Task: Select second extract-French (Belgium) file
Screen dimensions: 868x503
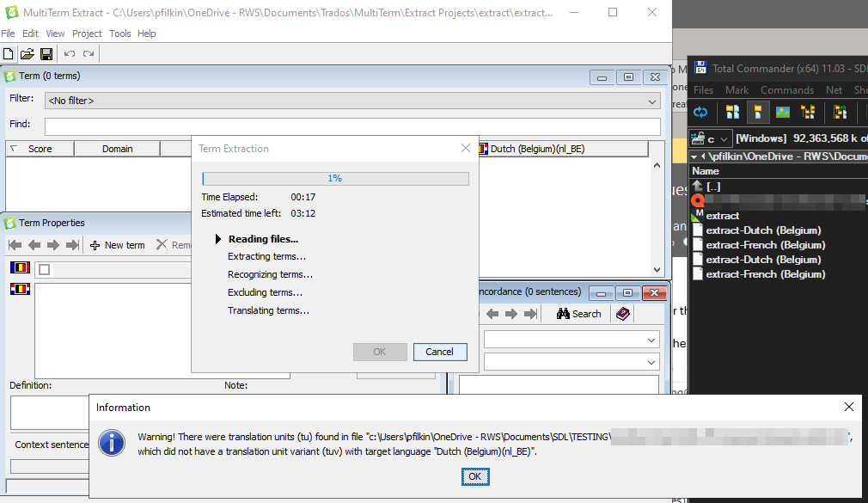Action: (x=766, y=274)
